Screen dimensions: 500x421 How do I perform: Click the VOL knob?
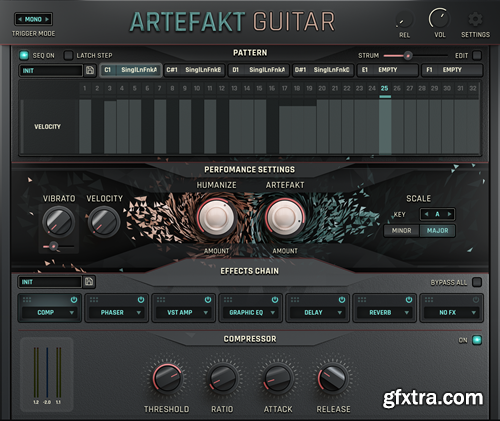click(x=439, y=19)
